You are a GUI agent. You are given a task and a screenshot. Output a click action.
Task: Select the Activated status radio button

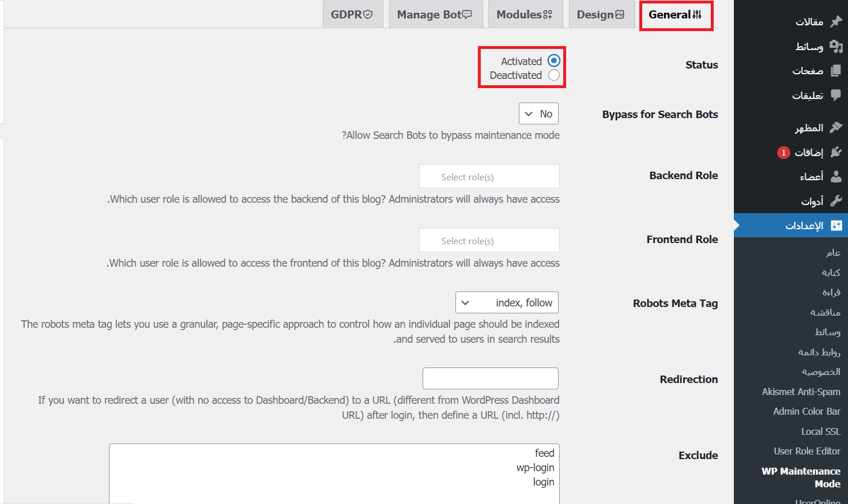pyautogui.click(x=553, y=60)
